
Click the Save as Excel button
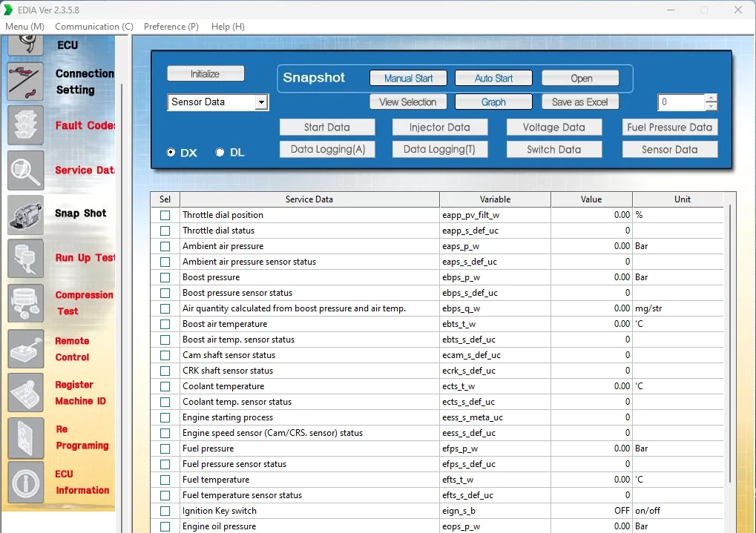click(579, 102)
